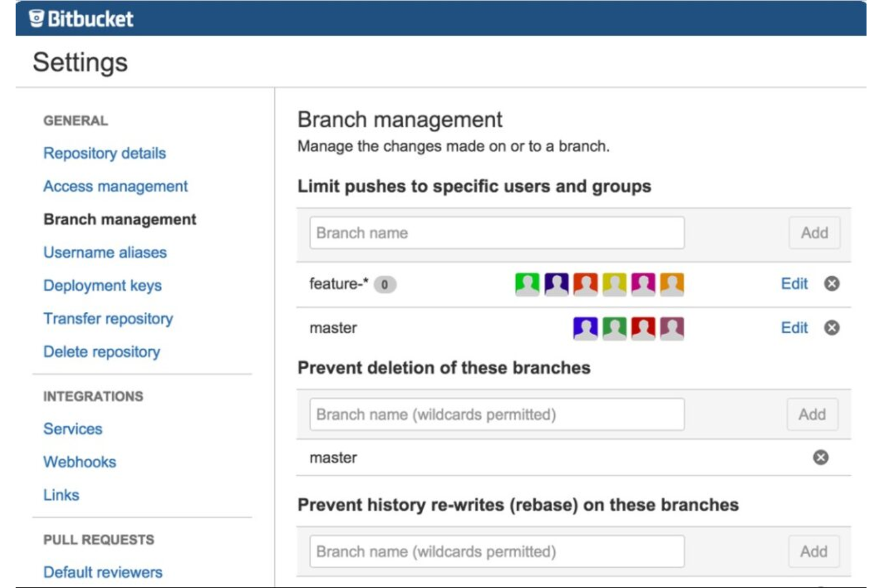Click Add in Prevent history re-writes section
Image resolution: width=882 pixels, height=588 pixels.
coord(814,550)
